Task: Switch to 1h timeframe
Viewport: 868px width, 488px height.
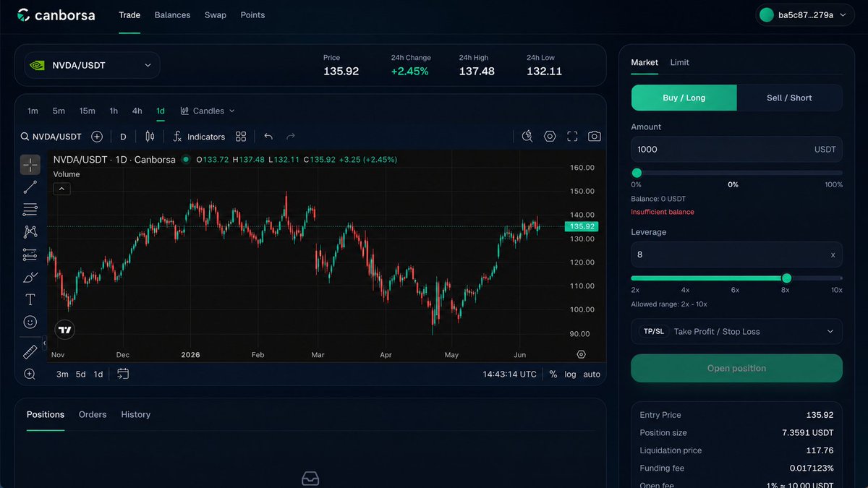Action: [x=114, y=111]
